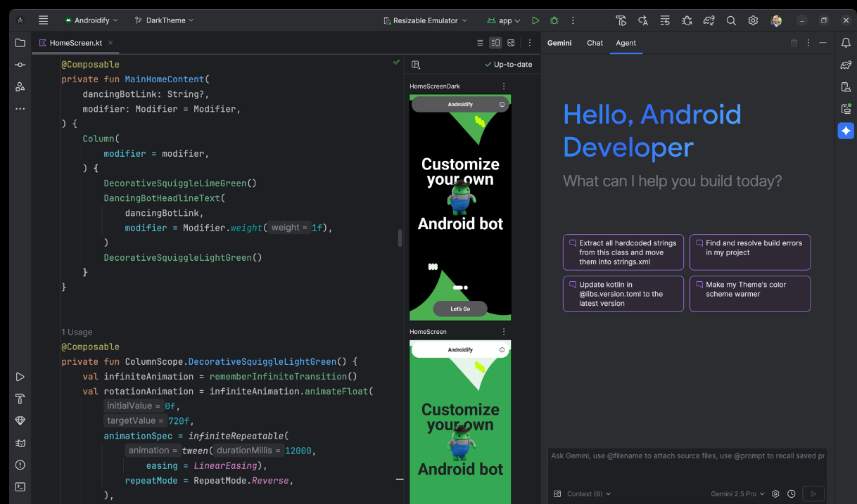Open the Logcat tool window
857x504 pixels.
click(20, 443)
